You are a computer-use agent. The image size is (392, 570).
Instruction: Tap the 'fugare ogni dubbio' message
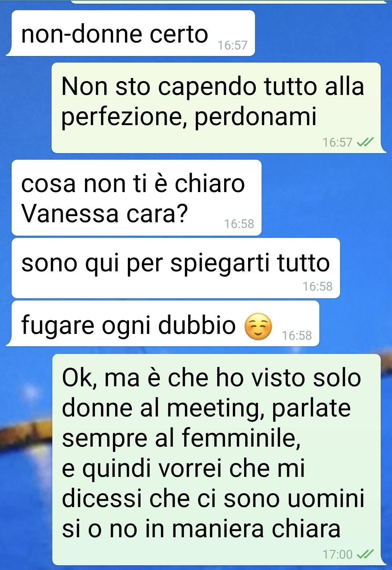pos(165,323)
